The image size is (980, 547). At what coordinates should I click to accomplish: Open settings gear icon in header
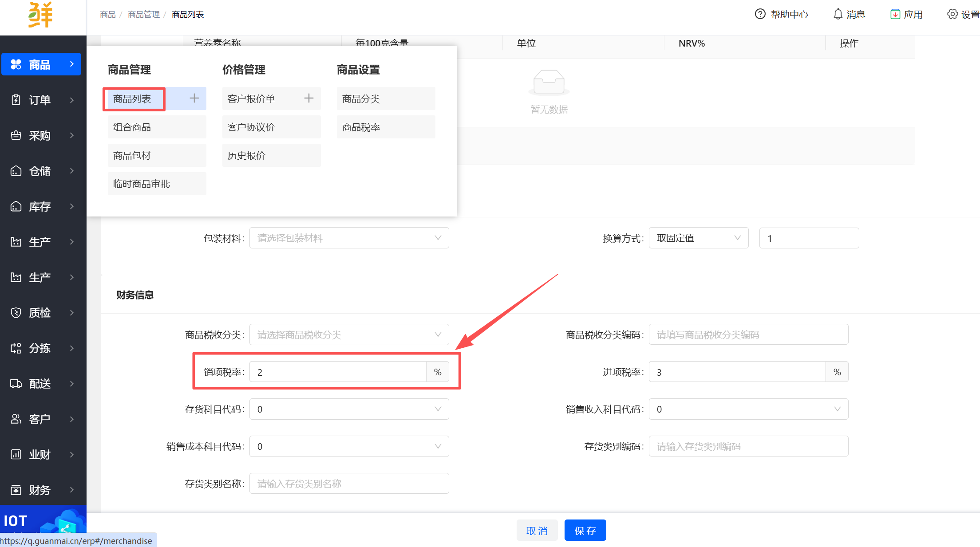coord(952,14)
